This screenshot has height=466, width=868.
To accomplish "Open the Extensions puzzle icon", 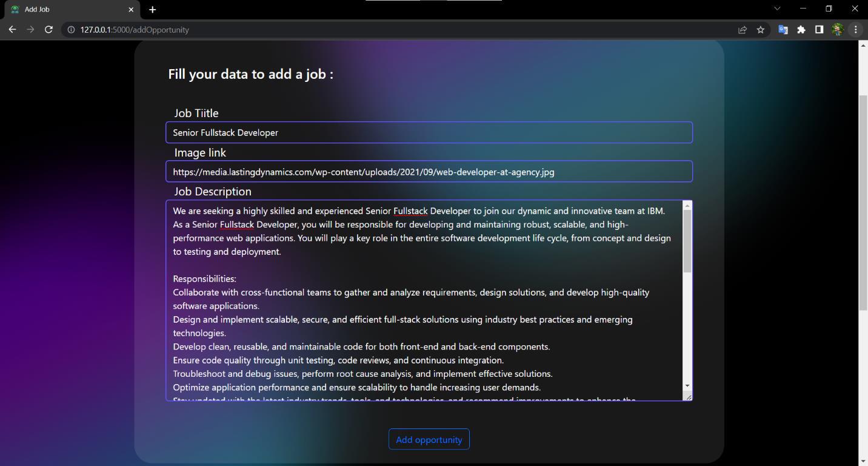I will (801, 29).
